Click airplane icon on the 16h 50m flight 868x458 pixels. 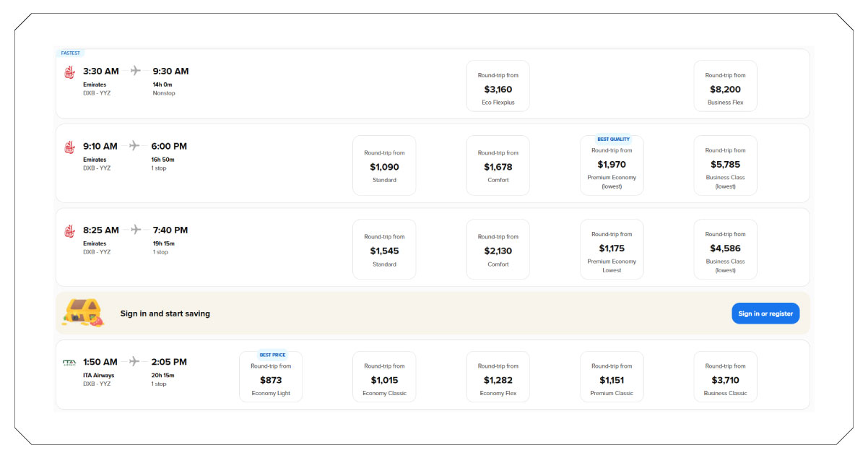pos(134,146)
